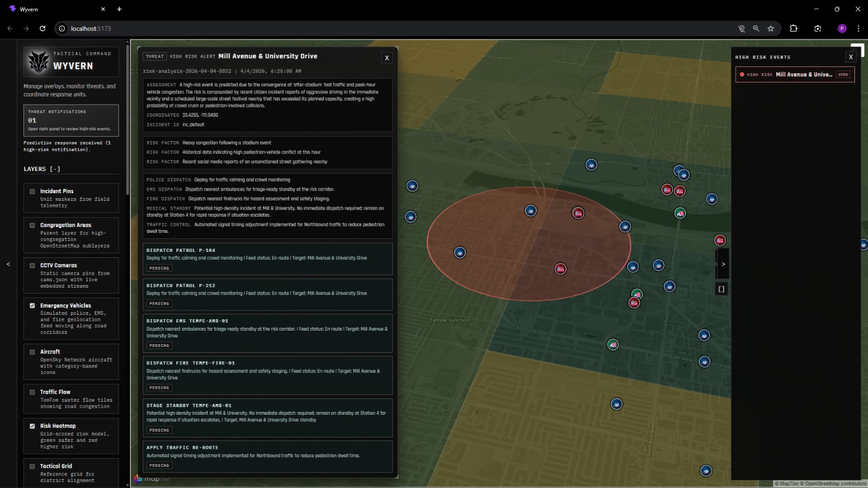Collapse the LAYERS section with [-]
This screenshot has height=488, width=868.
(55, 169)
